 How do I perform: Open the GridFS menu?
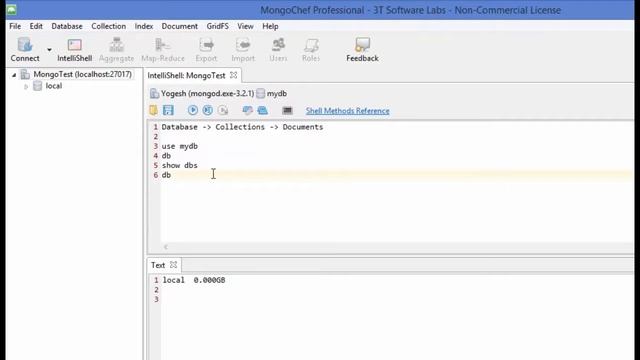tap(218, 26)
